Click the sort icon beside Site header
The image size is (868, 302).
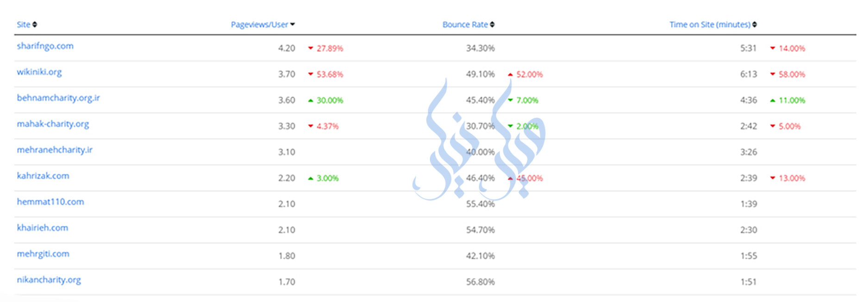[35, 25]
